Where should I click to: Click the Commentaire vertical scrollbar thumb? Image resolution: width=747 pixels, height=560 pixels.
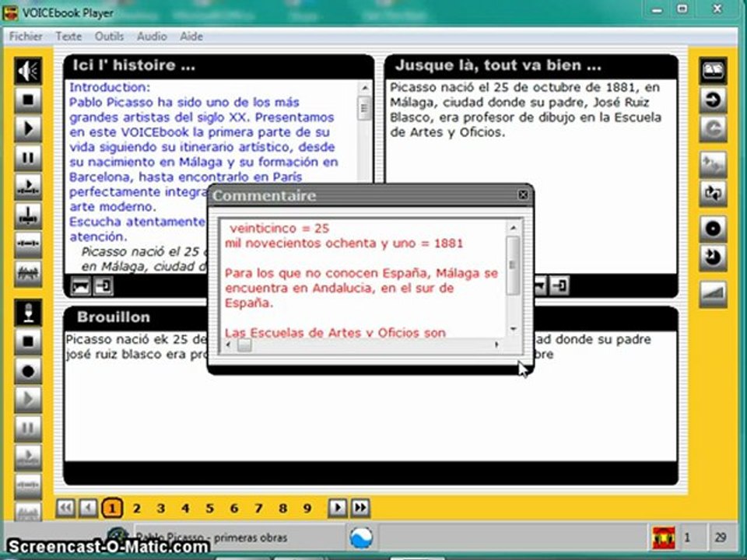tap(513, 265)
